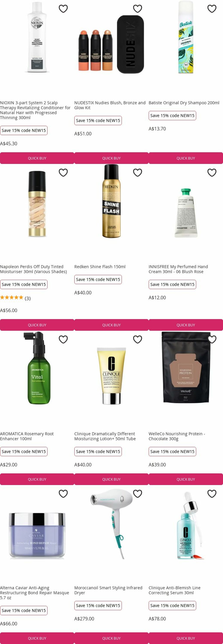
Task: Heart the Moroccanoil Infrared Dryer
Action: 138,494
